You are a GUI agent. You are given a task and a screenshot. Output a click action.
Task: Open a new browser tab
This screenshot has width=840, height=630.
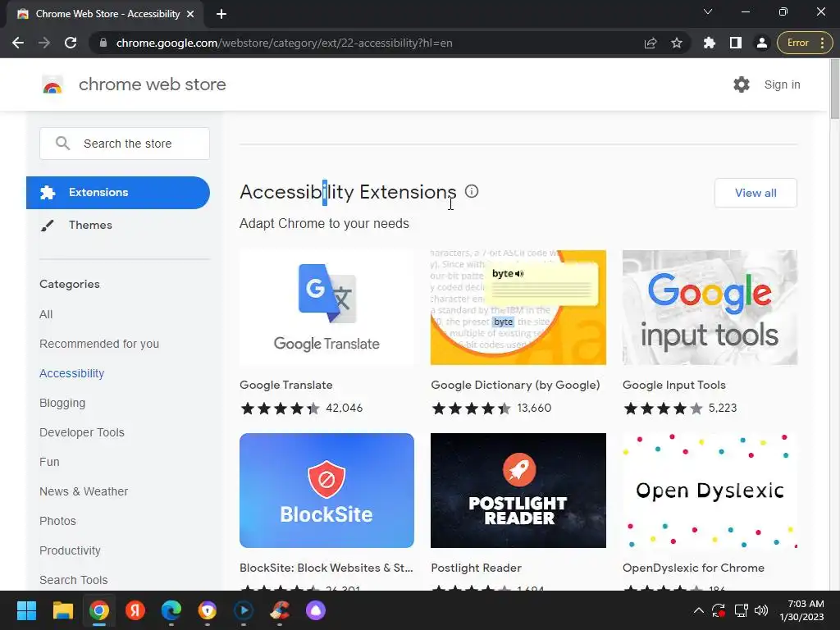[221, 14]
